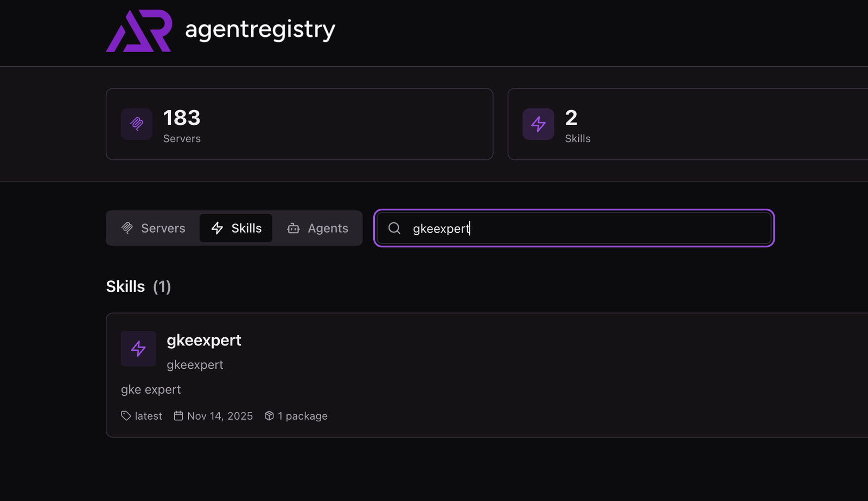This screenshot has width=868, height=501.
Task: Click the agentregistry brand name text
Action: (x=260, y=30)
